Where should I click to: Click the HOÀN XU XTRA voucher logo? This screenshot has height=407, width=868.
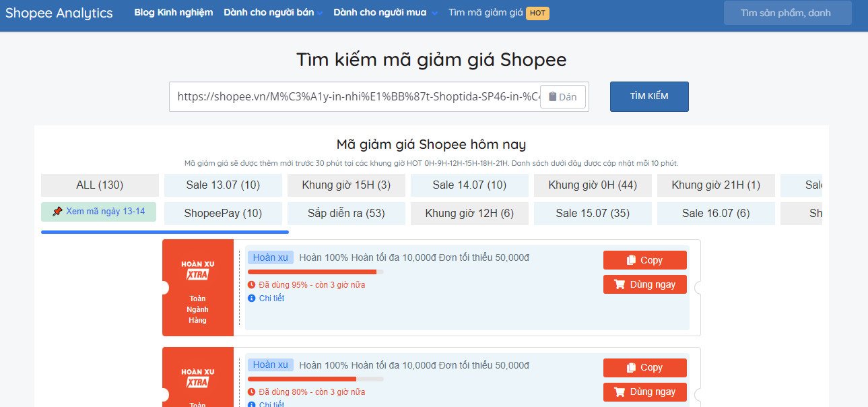(198, 270)
